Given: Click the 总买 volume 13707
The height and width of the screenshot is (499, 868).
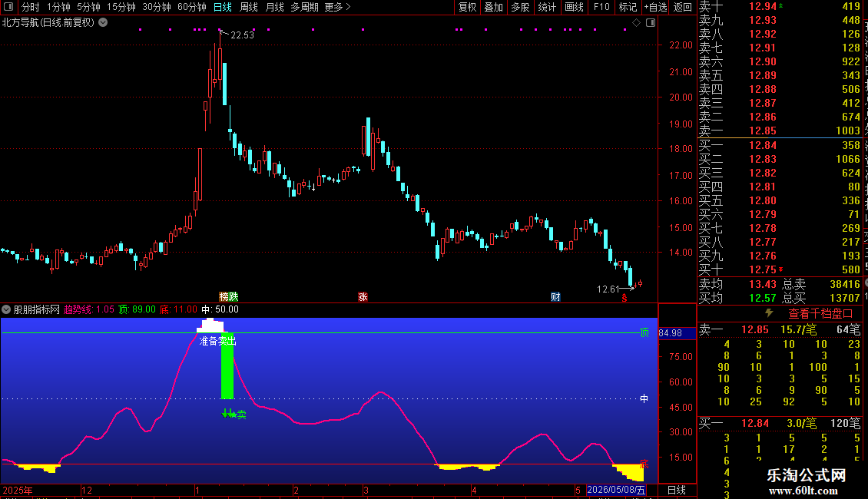Looking at the screenshot, I should coord(845,298).
